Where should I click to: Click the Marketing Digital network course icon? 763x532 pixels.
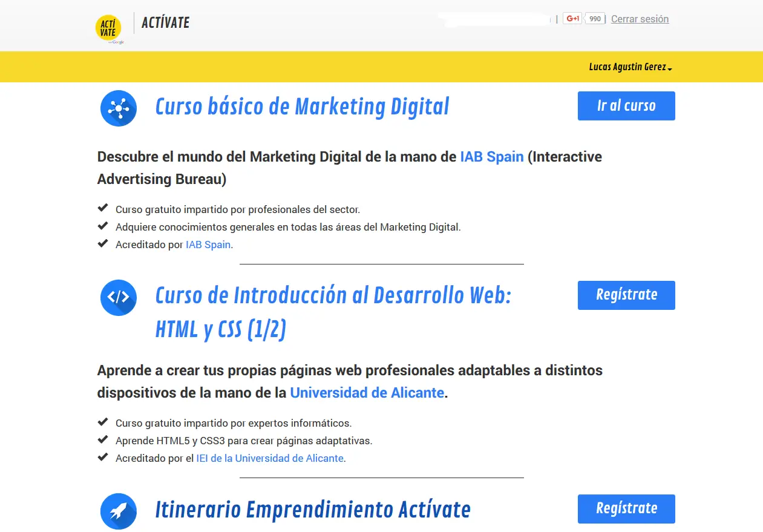pos(119,108)
